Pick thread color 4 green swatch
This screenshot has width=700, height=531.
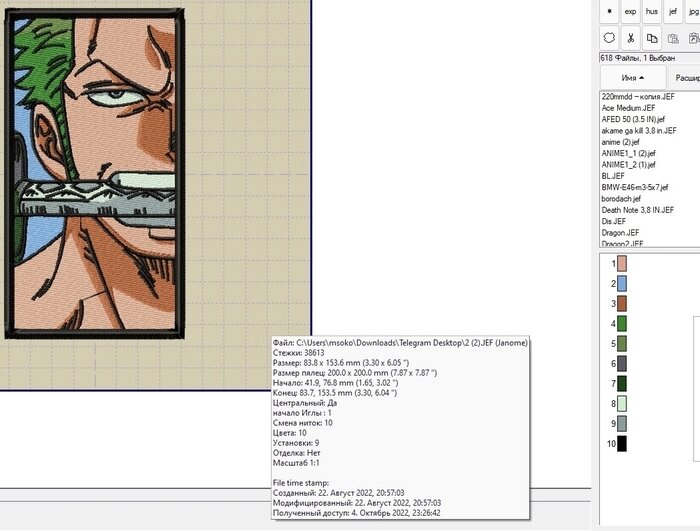coord(621,323)
